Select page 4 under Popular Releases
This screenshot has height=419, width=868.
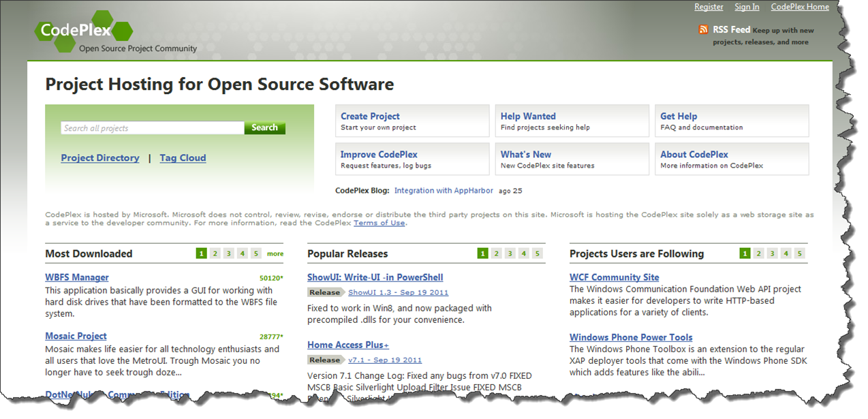pos(523,253)
